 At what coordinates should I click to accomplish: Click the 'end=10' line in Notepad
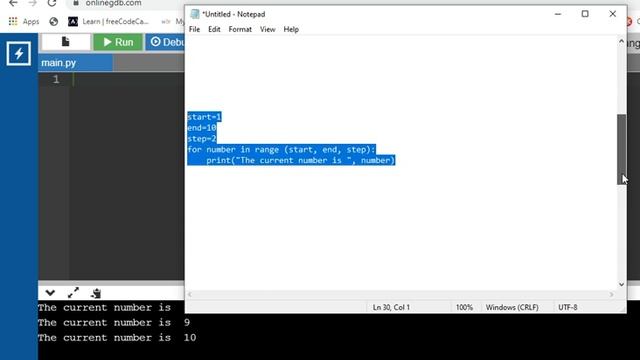point(202,128)
